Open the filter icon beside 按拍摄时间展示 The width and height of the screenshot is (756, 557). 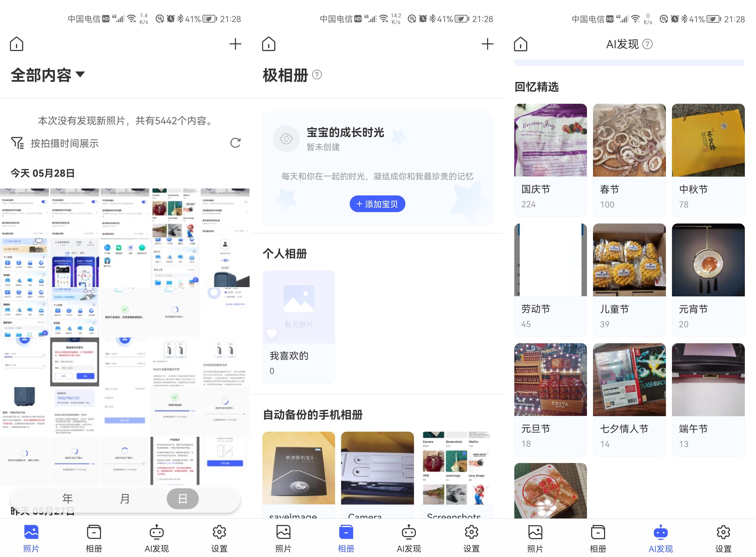click(x=18, y=143)
